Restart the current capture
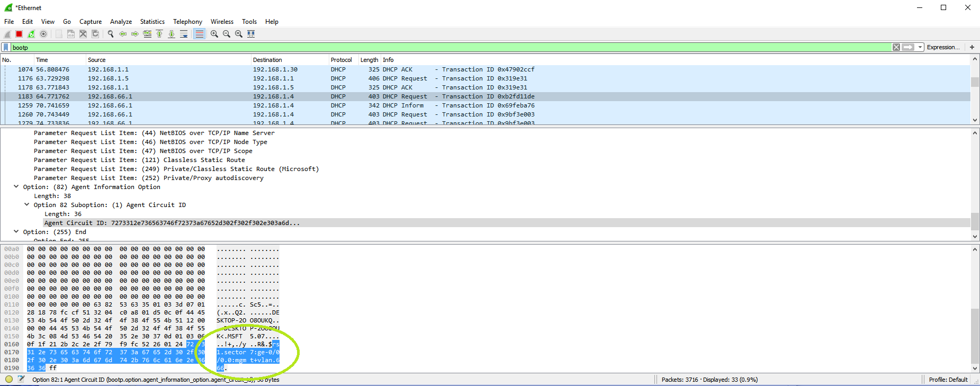 (x=31, y=34)
